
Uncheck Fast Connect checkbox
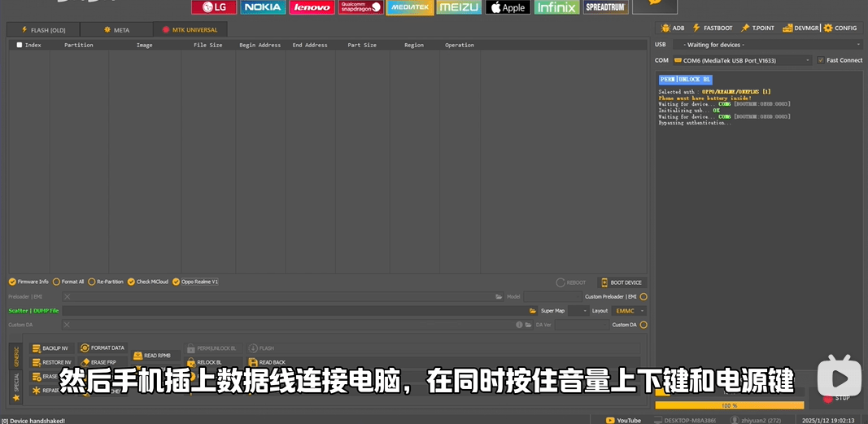click(820, 60)
